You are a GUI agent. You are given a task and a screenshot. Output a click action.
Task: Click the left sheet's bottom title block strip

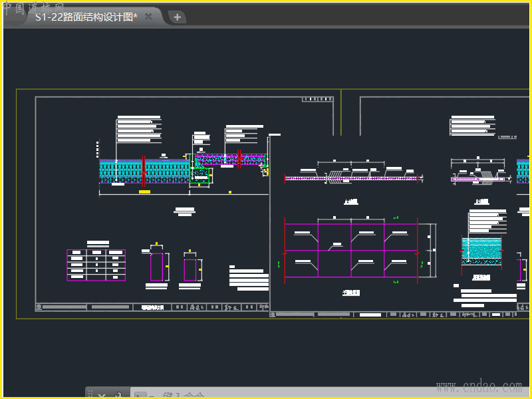[152, 307]
